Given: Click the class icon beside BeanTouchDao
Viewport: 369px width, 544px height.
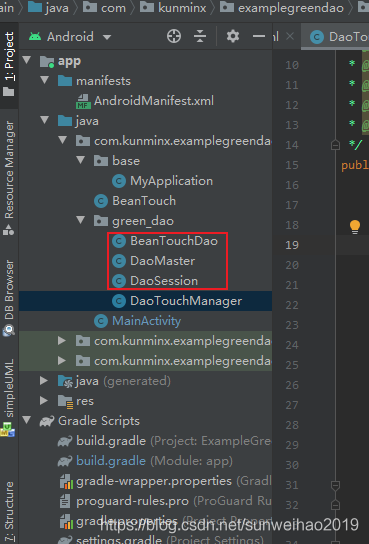Looking at the screenshot, I should (119, 241).
